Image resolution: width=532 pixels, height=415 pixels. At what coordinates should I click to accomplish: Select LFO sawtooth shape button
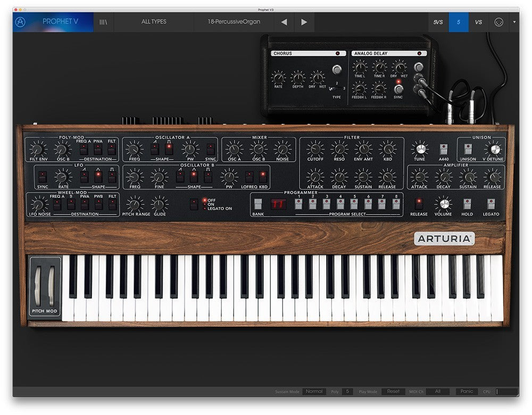tap(84, 177)
